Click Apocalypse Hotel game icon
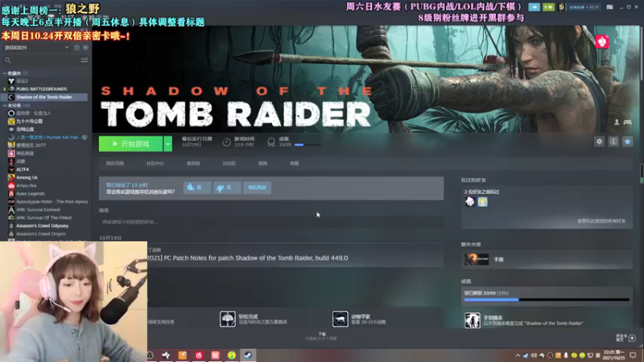 point(11,202)
